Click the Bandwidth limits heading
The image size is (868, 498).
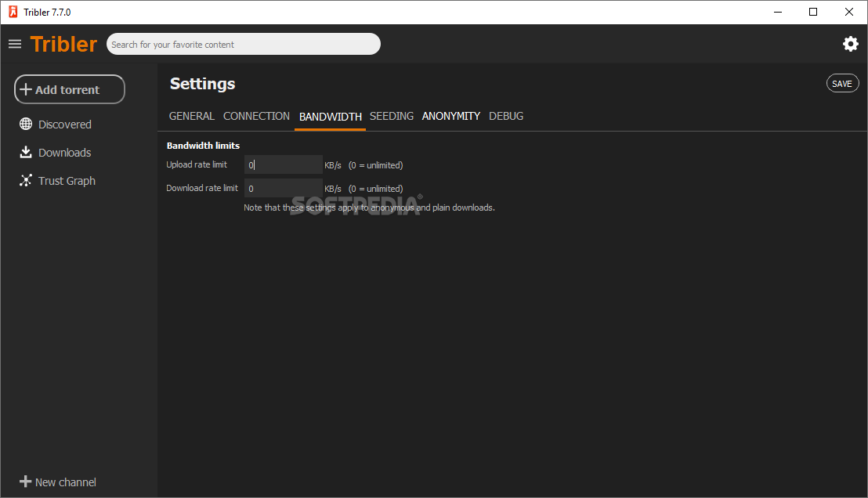click(x=203, y=146)
